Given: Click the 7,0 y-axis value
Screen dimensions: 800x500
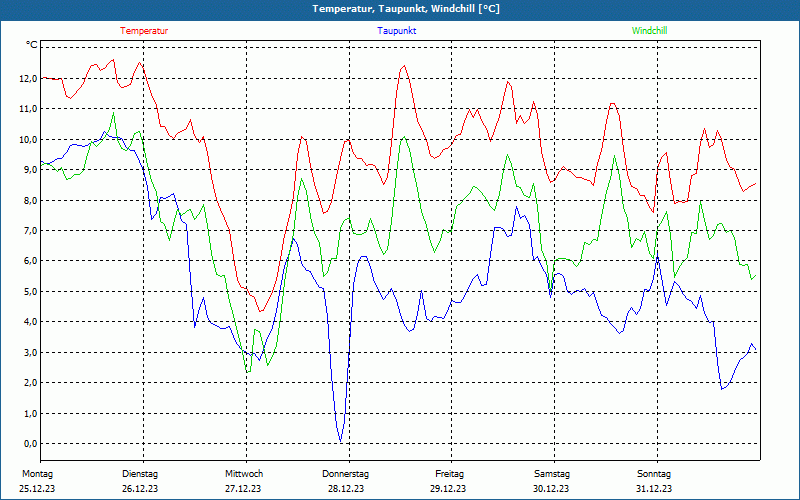Looking at the screenshot, I should pyautogui.click(x=31, y=231).
